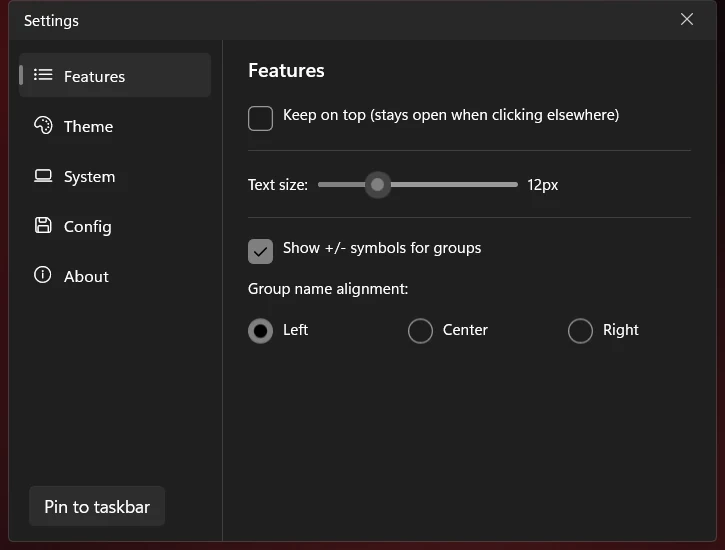Click the About info icon
Screen dimensions: 725x550
43,275
